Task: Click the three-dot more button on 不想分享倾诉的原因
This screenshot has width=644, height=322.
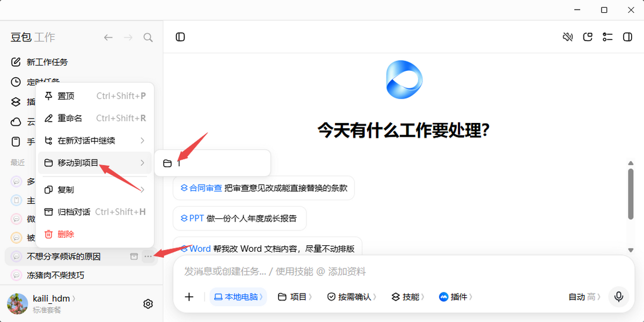Action: (148, 257)
